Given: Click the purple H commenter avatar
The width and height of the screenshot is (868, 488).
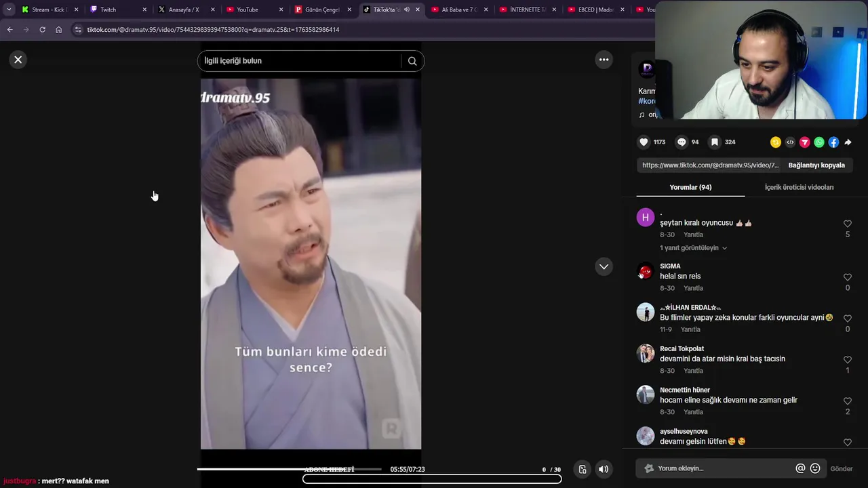Looking at the screenshot, I should click(x=646, y=217).
